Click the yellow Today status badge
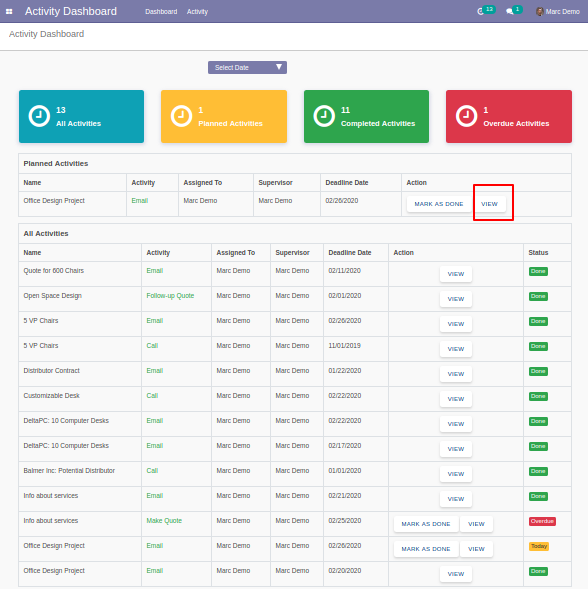 point(539,546)
